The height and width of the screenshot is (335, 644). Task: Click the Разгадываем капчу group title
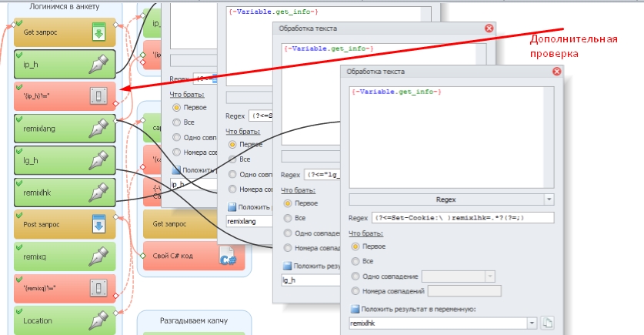pos(194,320)
